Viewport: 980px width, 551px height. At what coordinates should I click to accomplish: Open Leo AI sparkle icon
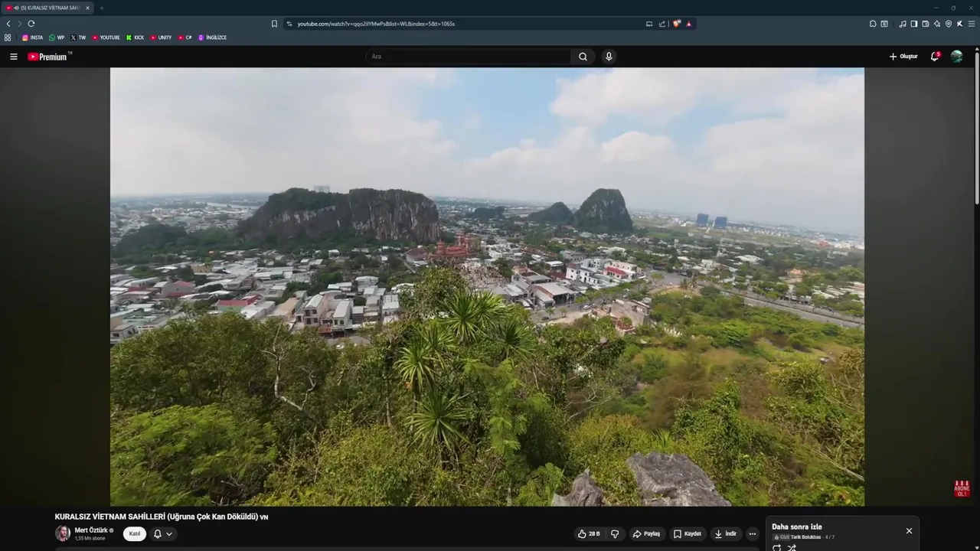pos(937,24)
